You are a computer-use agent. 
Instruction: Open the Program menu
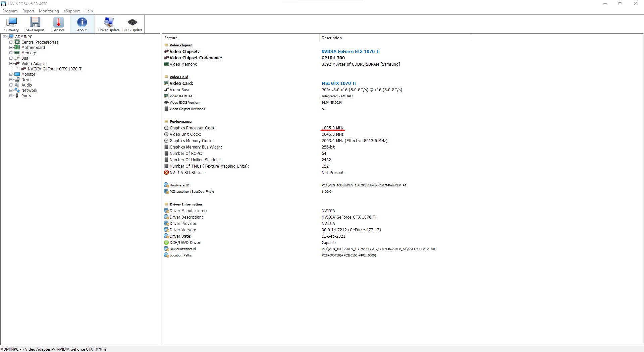tap(10, 11)
